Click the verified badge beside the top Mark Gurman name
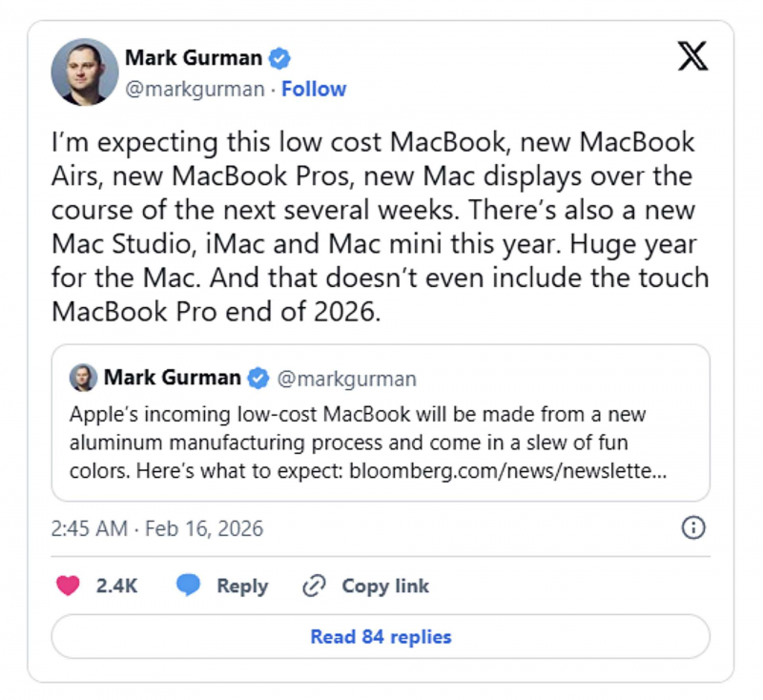This screenshot has height=700, width=763. [x=278, y=58]
